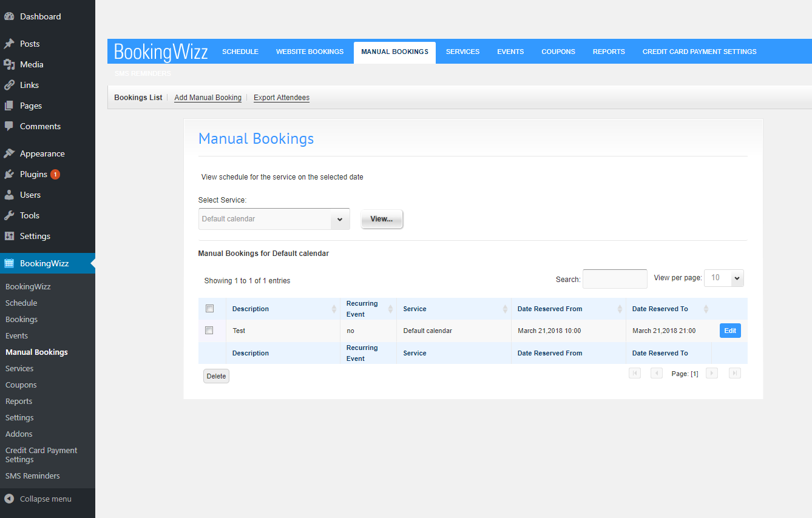Open SMS Reminders in the sidebar submenu
The height and width of the screenshot is (518, 812).
(x=33, y=476)
